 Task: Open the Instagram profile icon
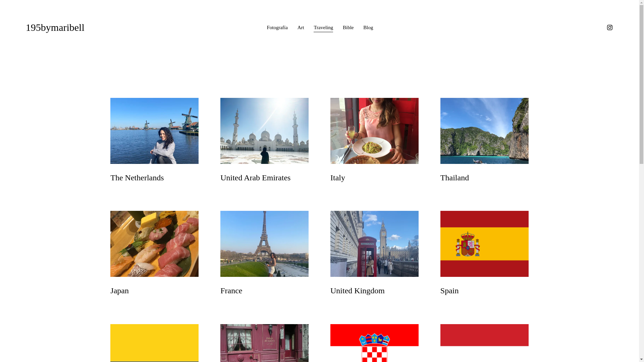(x=609, y=27)
